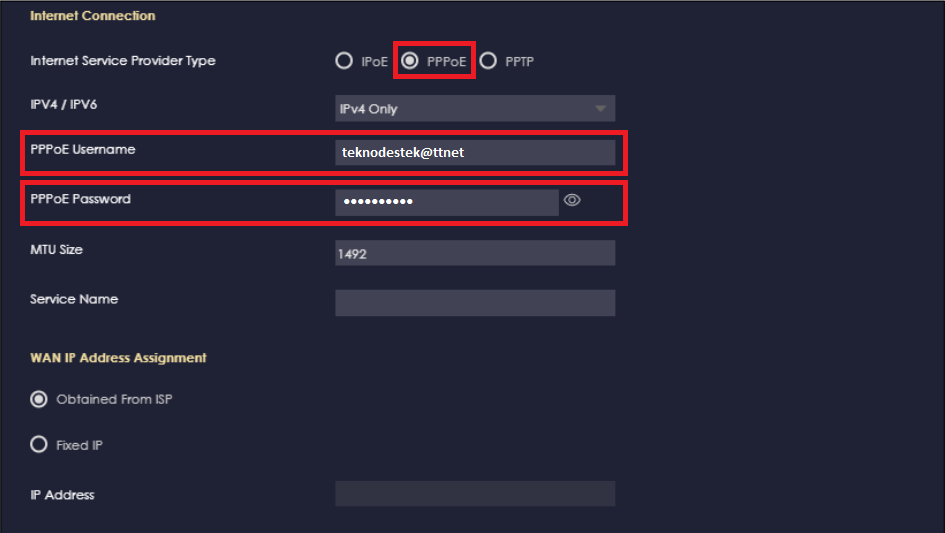Click the PPPoE Username field with teknodestek@ttnet
Screen dimensions: 945x533
pyautogui.click(x=474, y=152)
